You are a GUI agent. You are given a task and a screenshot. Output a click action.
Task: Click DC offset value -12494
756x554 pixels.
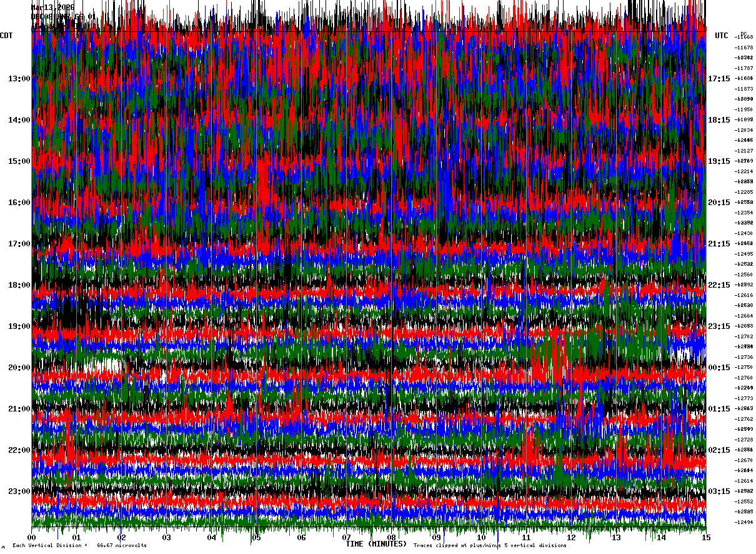(744, 522)
